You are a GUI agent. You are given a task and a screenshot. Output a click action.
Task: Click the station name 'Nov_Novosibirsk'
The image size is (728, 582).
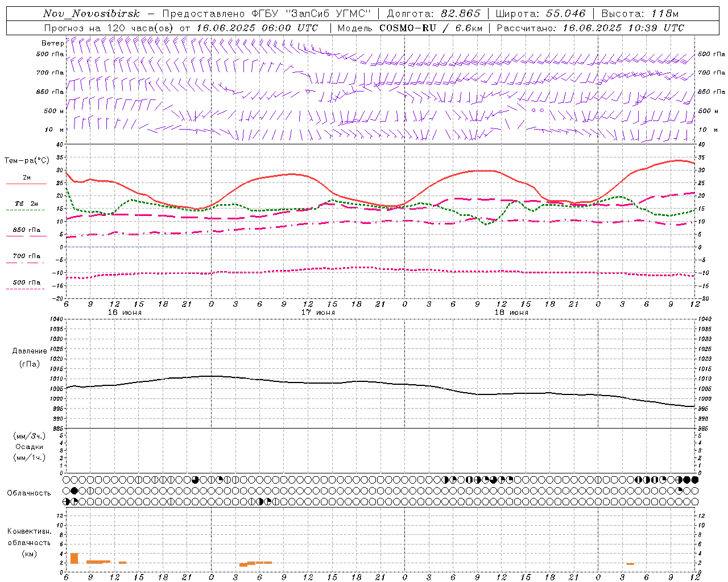[x=92, y=14]
